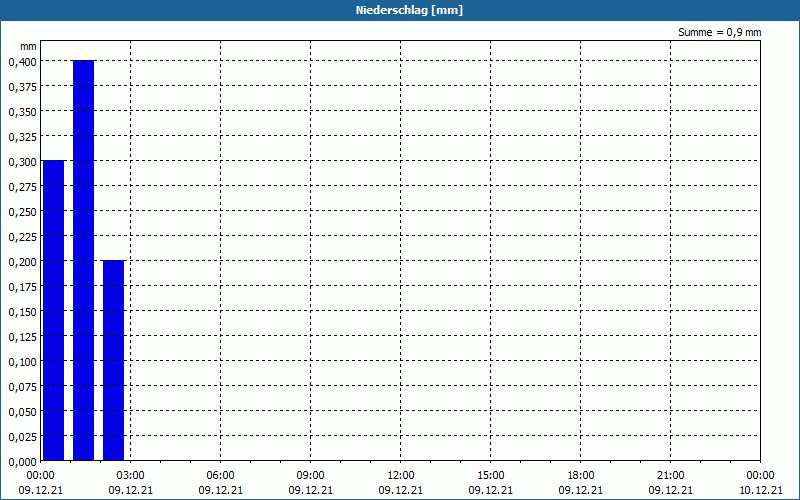This screenshot has height=500, width=800.
Task: Click the y-axis label 0,200
Action: pyautogui.click(x=22, y=262)
